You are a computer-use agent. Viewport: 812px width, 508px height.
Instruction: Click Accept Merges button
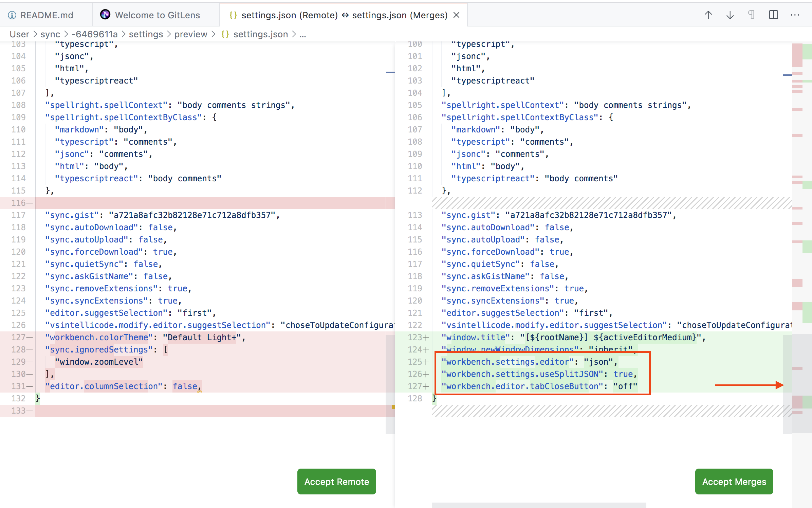coord(734,482)
